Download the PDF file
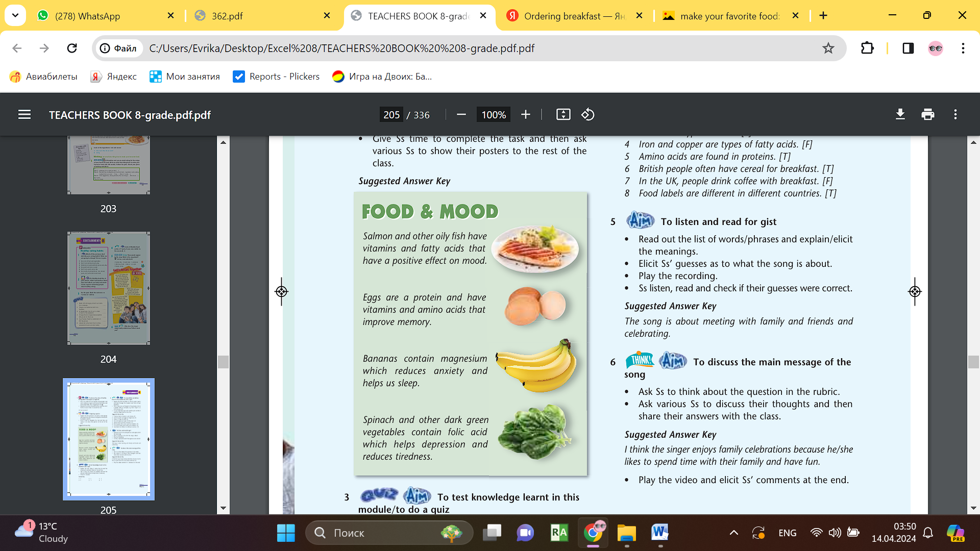The image size is (980, 551). pyautogui.click(x=900, y=115)
